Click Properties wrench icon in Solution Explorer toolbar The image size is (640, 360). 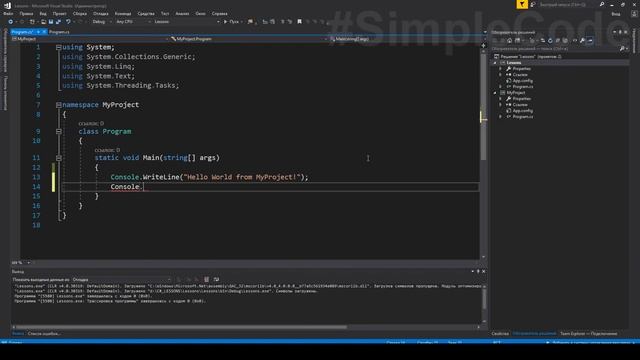[582, 40]
